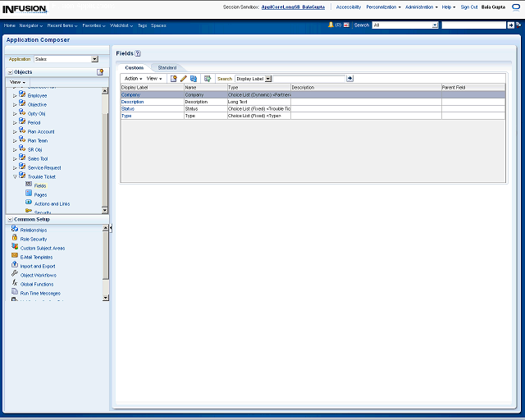The image size is (525, 420).
Task: Expand the Service Request tree node
Action: point(15,167)
